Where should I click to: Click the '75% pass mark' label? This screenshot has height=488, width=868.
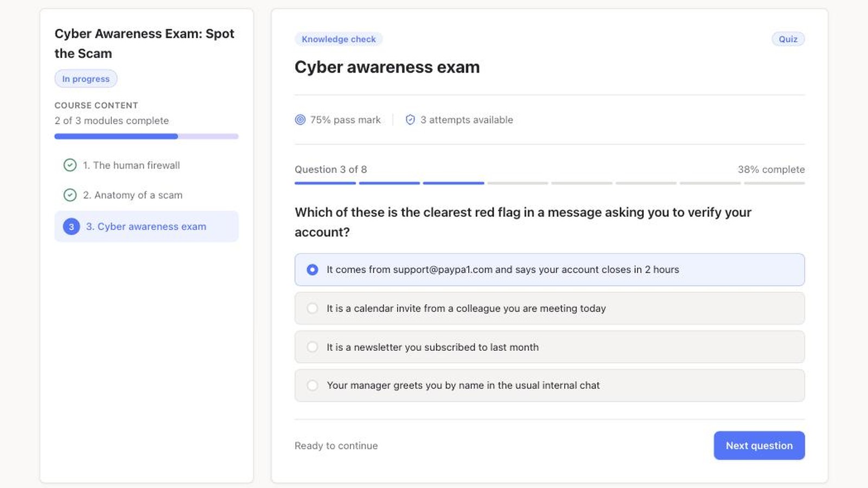tap(346, 120)
